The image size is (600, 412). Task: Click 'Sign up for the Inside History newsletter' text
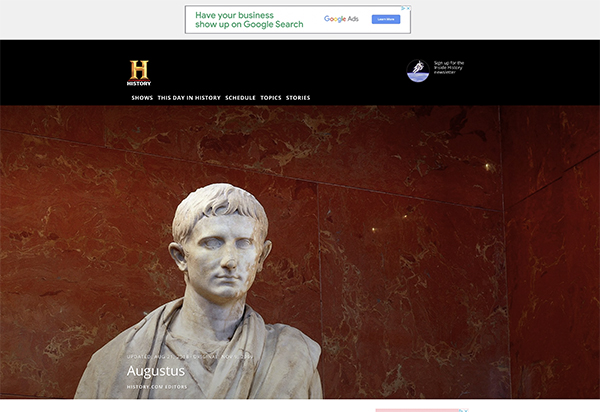[x=449, y=68]
